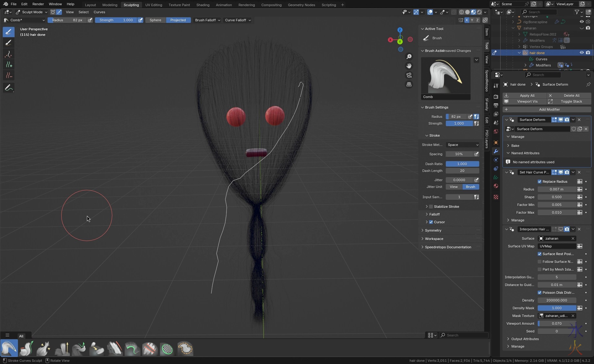Open the Modifiers wrench properties tab
Screen dimensions: 594x364
[x=496, y=151]
